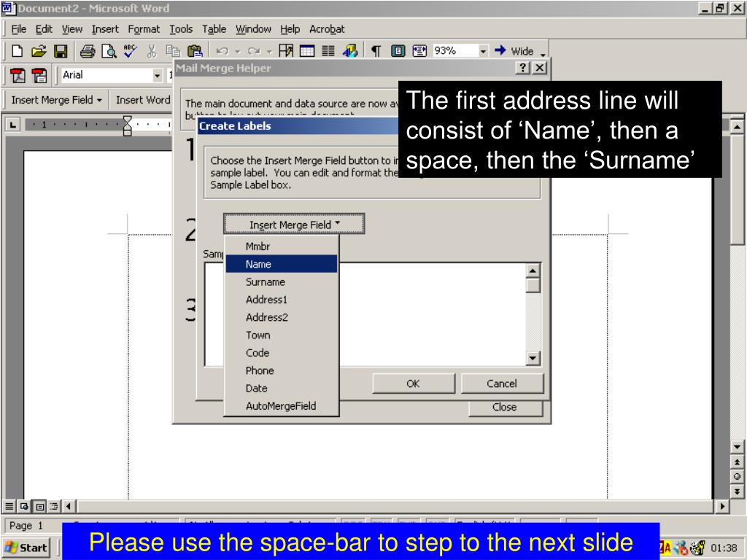This screenshot has width=747, height=560.
Task: Click Close in the Mail Merge Helper
Action: [x=505, y=408]
